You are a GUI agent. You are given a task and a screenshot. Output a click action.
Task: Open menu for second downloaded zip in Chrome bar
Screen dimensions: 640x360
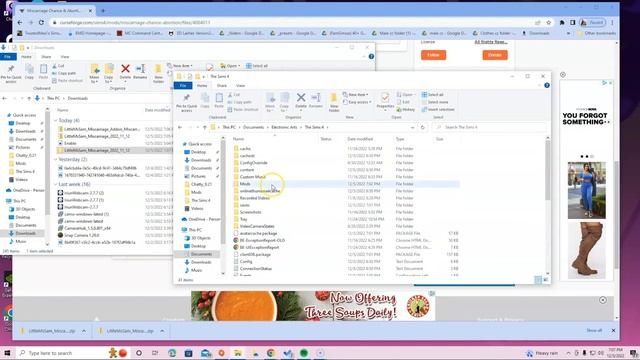pos(162,331)
